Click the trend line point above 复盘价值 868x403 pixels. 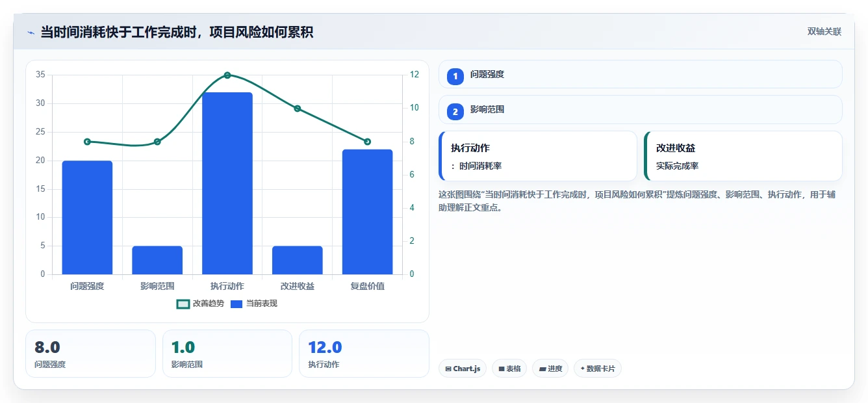click(x=367, y=142)
